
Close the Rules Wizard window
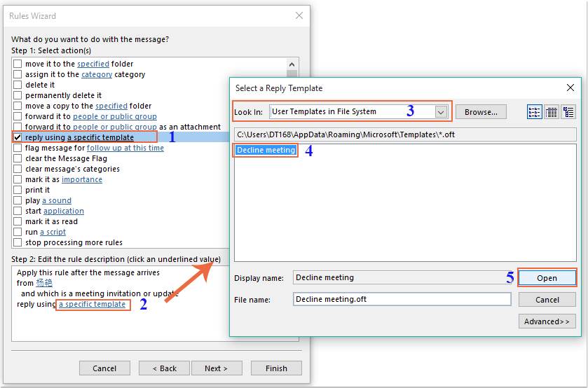coord(299,15)
